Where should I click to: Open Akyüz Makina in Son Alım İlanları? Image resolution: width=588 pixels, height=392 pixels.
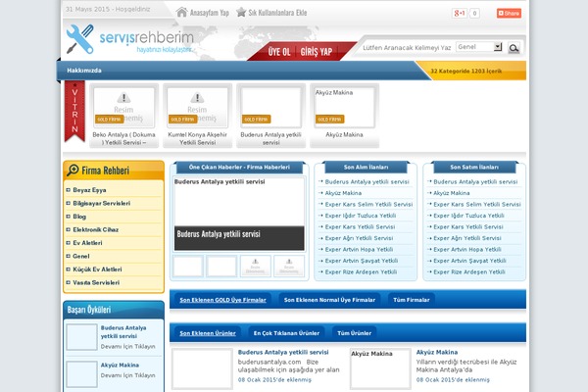point(343,193)
